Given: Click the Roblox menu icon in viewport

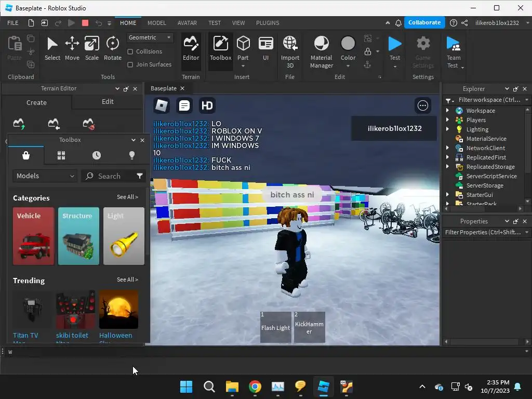Looking at the screenshot, I should [x=161, y=105].
